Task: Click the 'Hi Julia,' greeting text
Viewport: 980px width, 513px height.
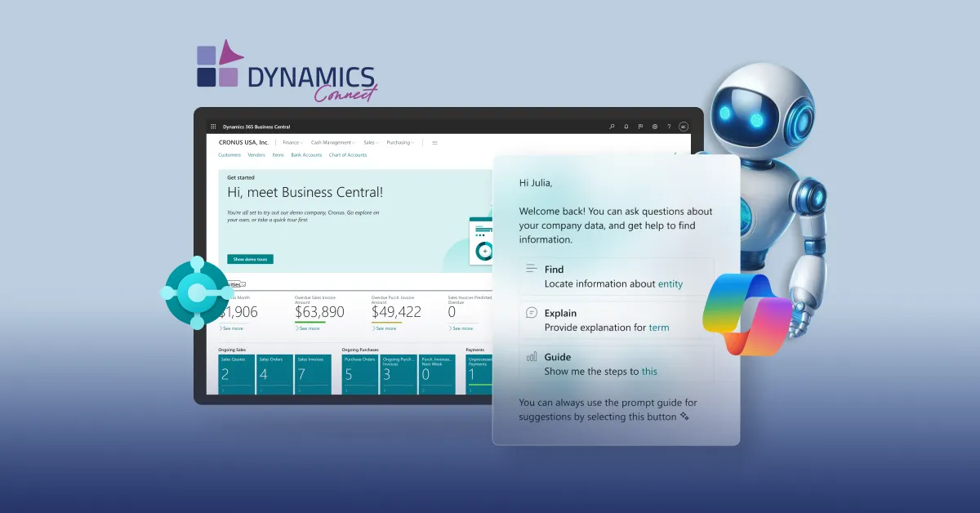Action: tap(536, 183)
